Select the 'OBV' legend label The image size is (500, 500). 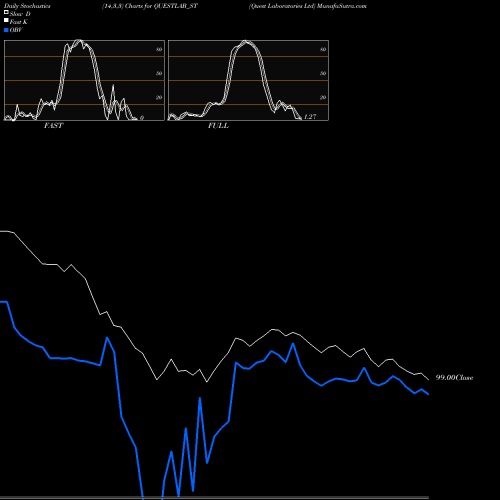[x=16, y=30]
